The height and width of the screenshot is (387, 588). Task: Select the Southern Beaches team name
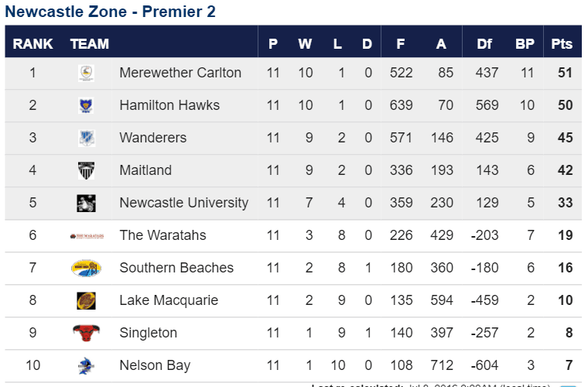[176, 268]
